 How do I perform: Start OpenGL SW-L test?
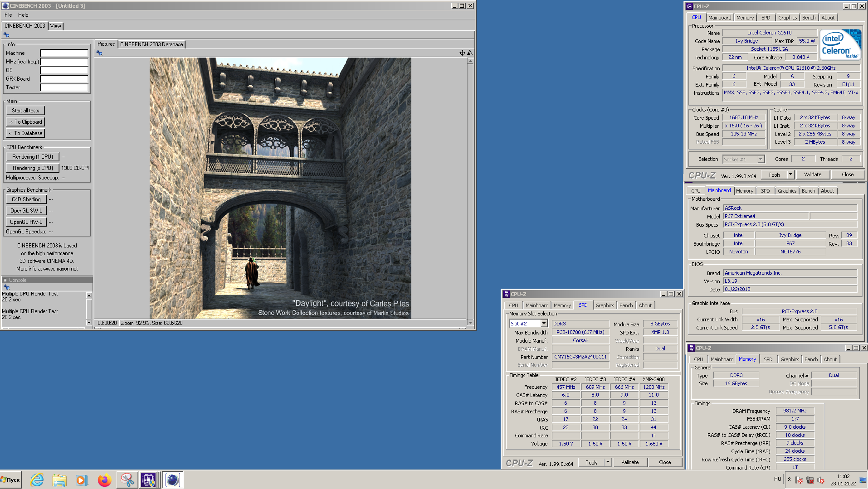[26, 211]
